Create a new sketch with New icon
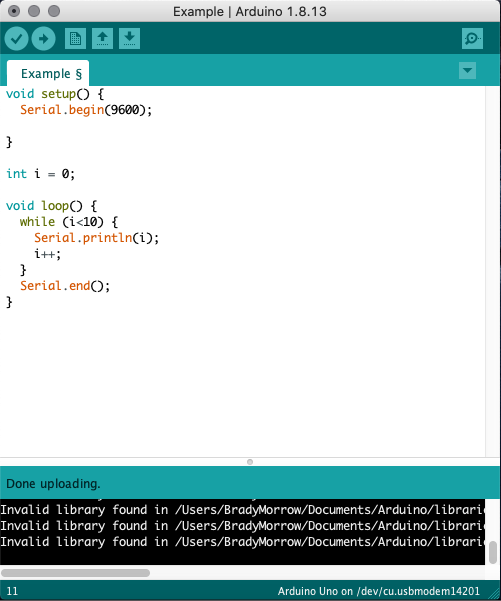Viewport: 501px width, 601px height. click(75, 38)
